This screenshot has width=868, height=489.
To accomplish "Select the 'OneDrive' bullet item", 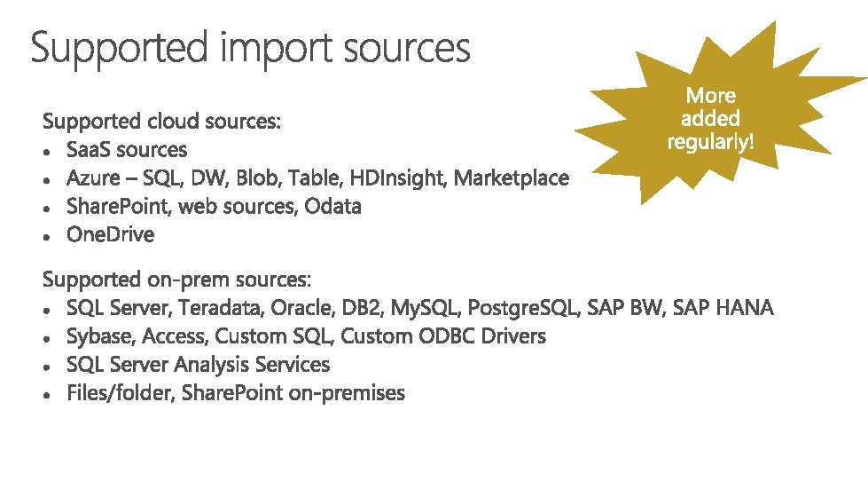I will [x=110, y=234].
